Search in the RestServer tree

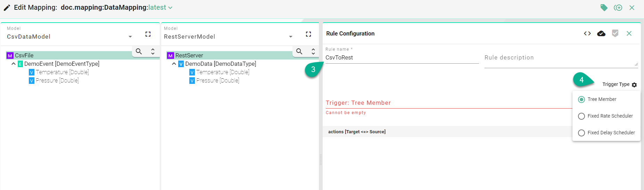click(299, 52)
